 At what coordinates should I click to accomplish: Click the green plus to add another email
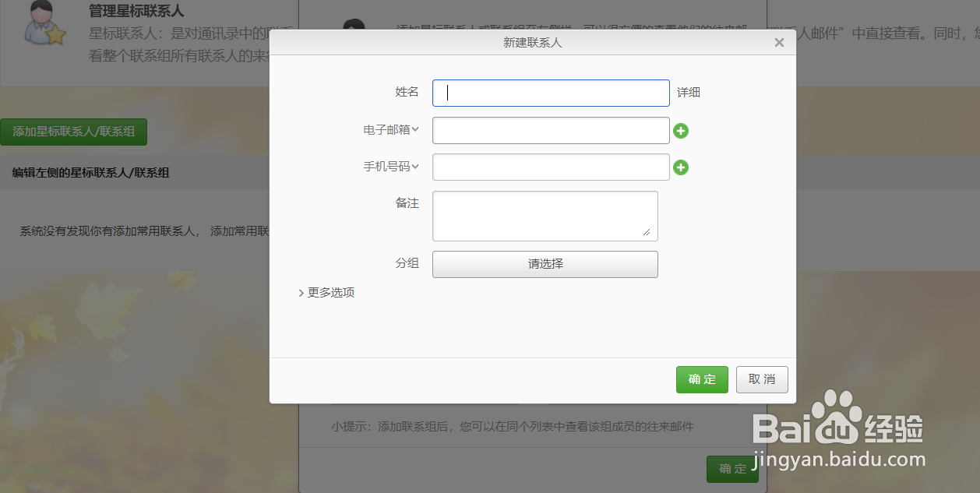point(681,130)
